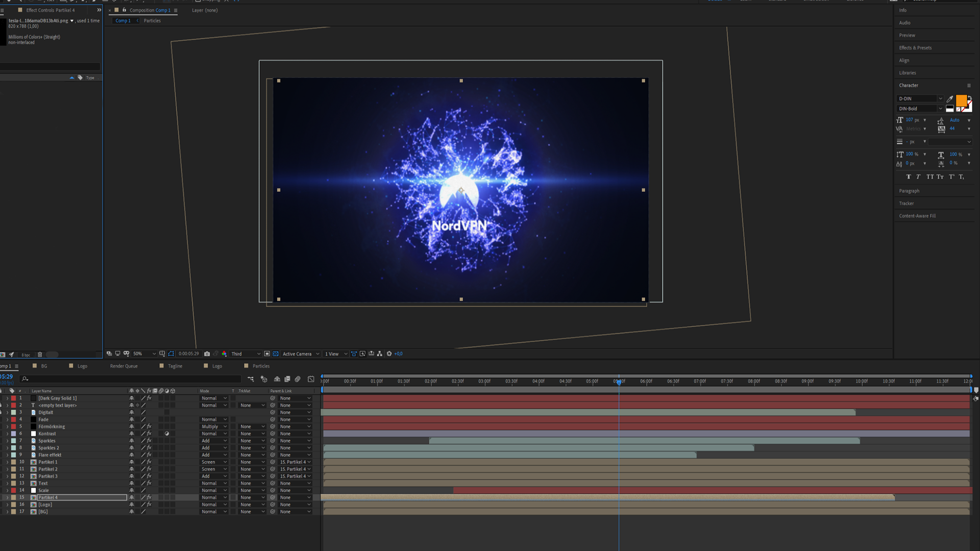Toggle fx switch on Dark Gray Solid 1
This screenshot has height=551, width=980.
[x=149, y=398]
